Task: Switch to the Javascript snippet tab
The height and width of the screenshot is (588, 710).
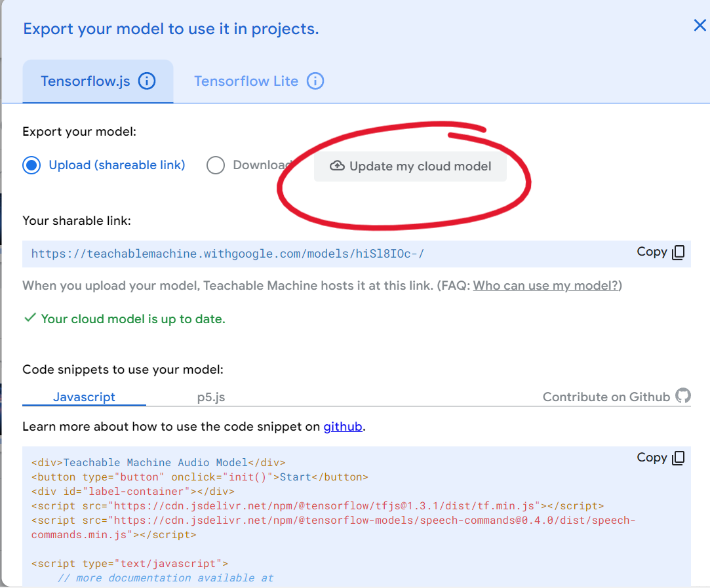Action: (84, 397)
